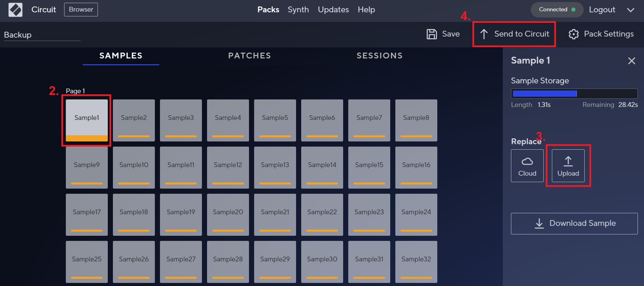The height and width of the screenshot is (286, 644).
Task: Click the Circuit app title text
Action: pos(44,10)
